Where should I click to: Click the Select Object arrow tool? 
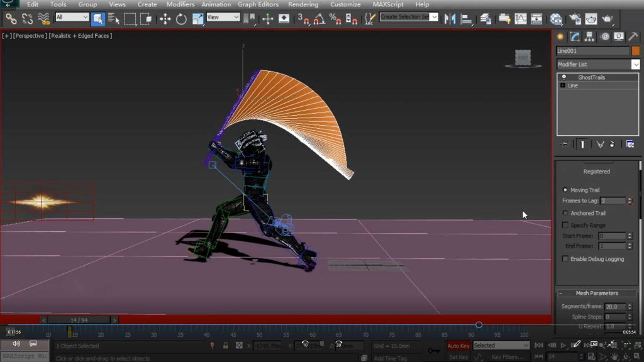[98, 19]
